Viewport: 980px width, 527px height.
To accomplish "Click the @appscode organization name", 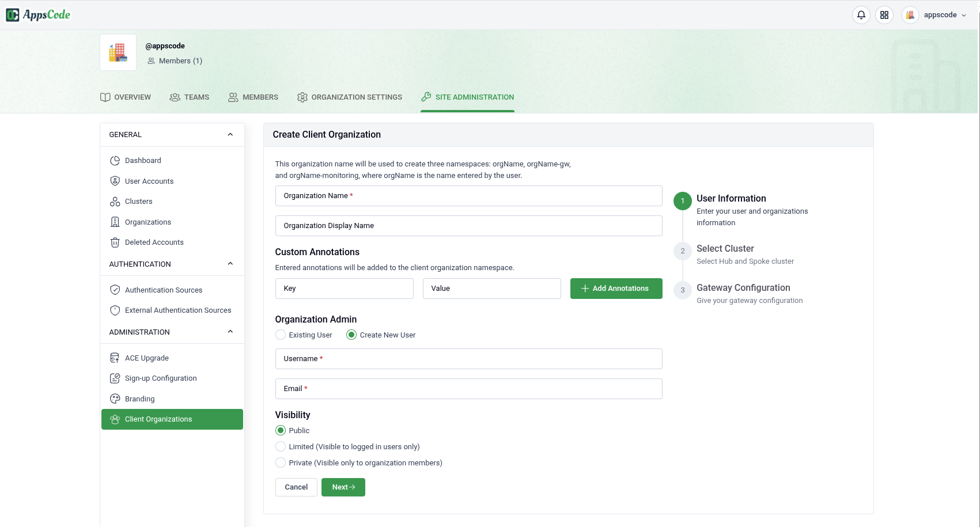I will click(x=165, y=46).
